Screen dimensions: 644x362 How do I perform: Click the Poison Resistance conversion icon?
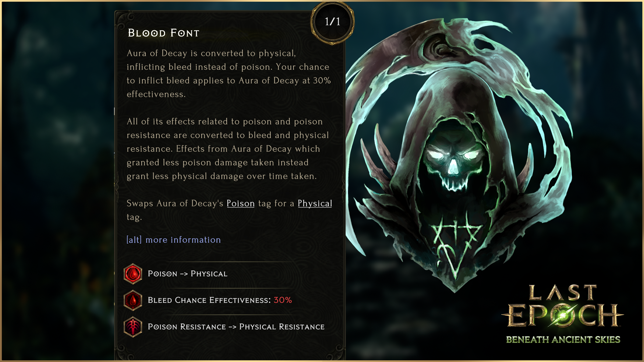coord(133,327)
